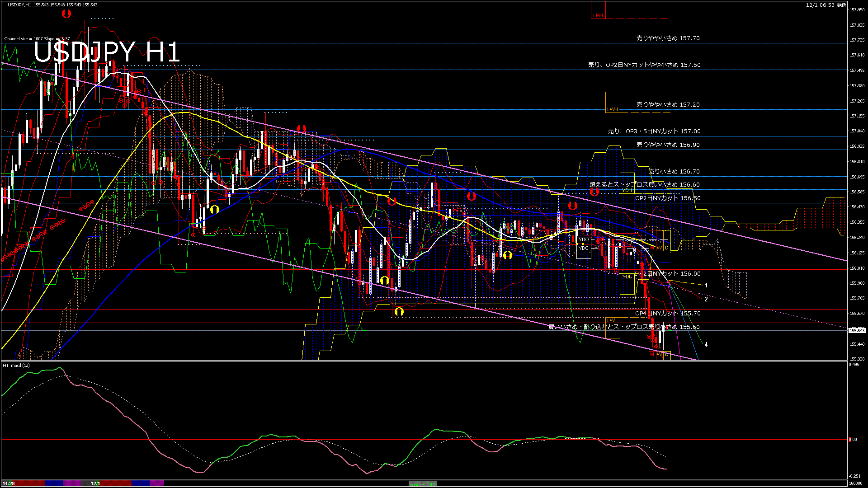
Task: Click the red M box at chart bottom
Action: pyautogui.click(x=652, y=355)
